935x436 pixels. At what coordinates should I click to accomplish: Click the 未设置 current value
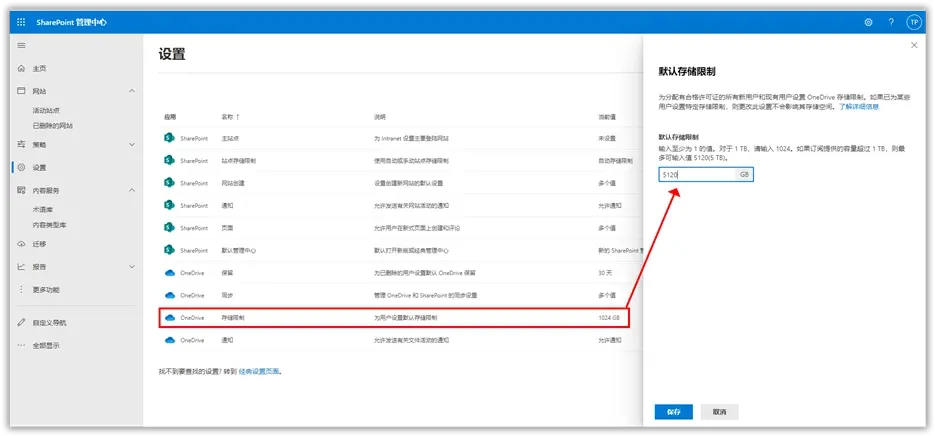tap(607, 138)
